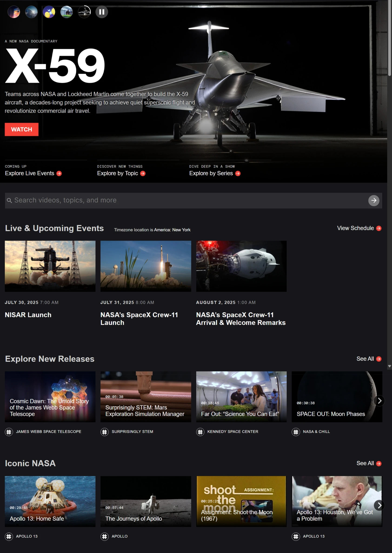Image resolution: width=392 pixels, height=553 pixels.
Task: Click the scrollbar down arrow
Action: click(x=389, y=366)
